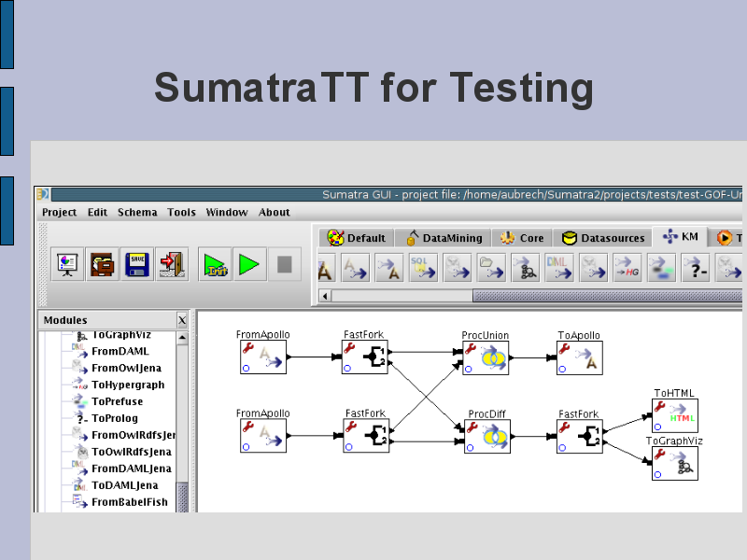
Task: Select the ToHTML node on canvas
Action: 674,415
